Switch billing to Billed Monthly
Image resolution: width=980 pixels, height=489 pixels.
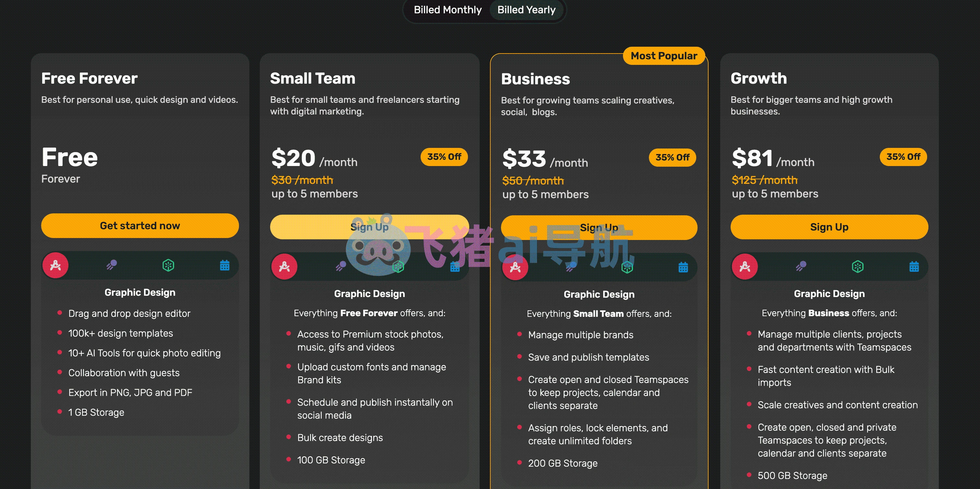[448, 10]
